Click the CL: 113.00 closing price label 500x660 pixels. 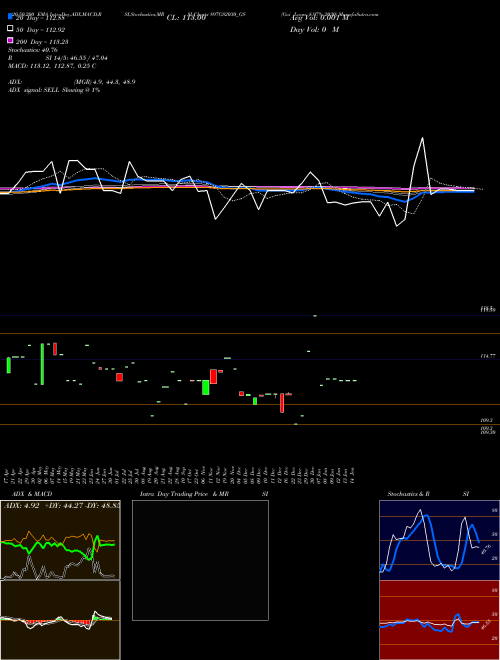(186, 18)
